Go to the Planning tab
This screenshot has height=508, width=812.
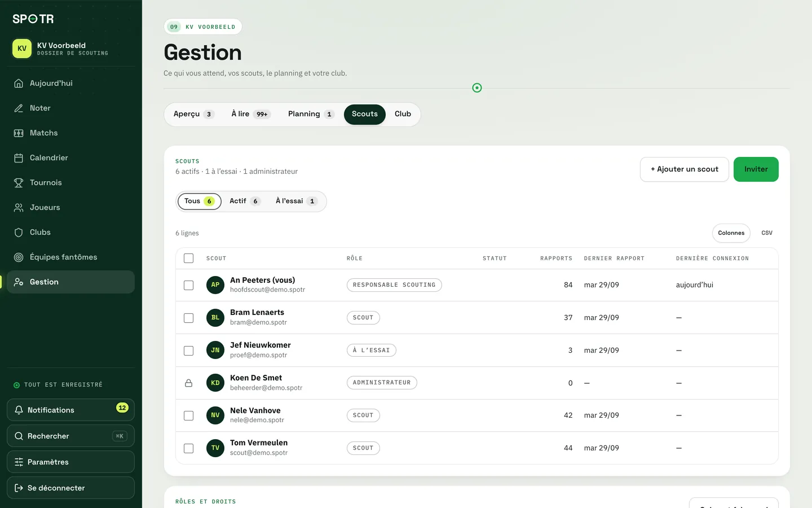(x=311, y=114)
